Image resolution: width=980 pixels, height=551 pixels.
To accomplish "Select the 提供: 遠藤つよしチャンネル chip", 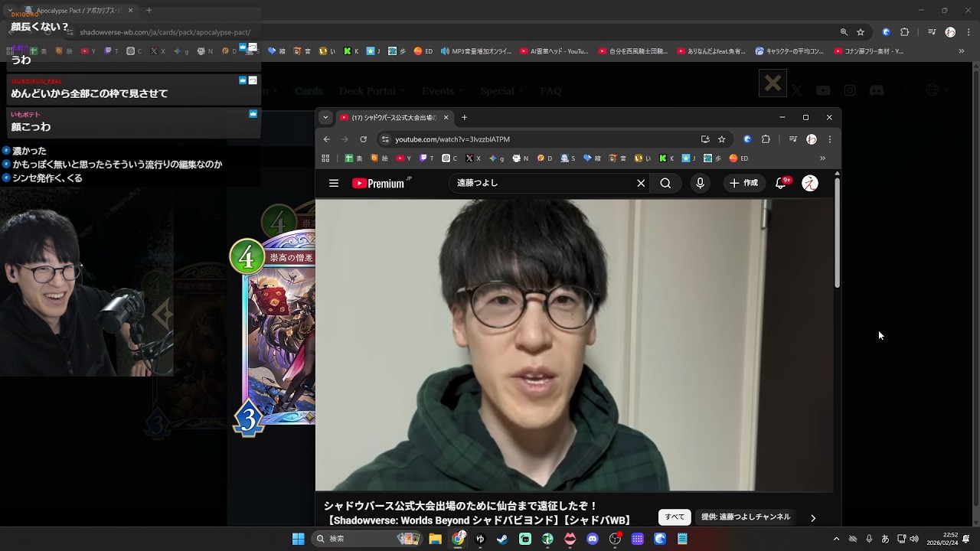I will click(x=746, y=517).
